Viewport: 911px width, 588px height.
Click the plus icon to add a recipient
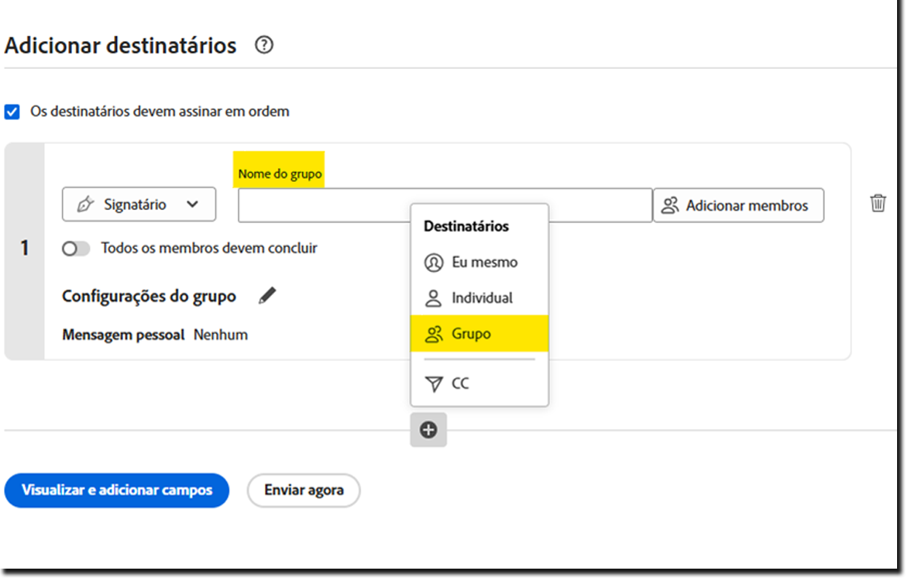point(428,430)
